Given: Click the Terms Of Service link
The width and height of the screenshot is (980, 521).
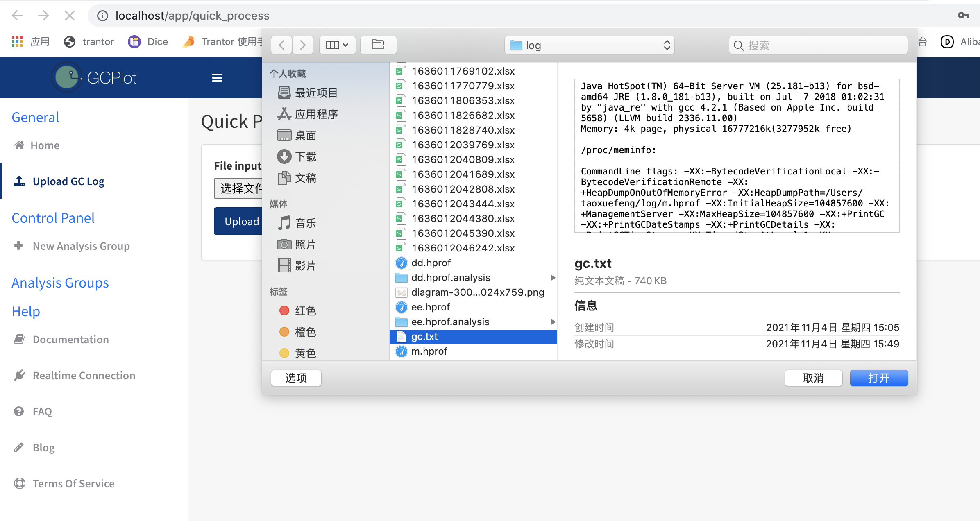Looking at the screenshot, I should pos(73,483).
